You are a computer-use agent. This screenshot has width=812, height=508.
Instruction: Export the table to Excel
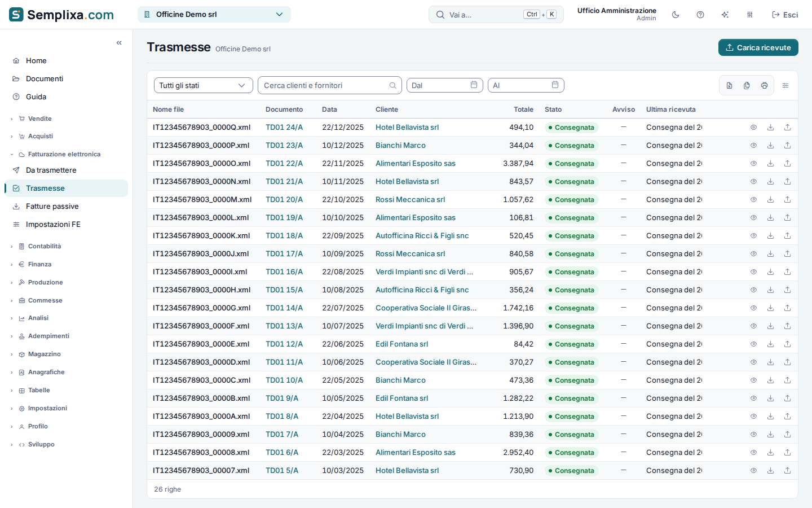729,85
